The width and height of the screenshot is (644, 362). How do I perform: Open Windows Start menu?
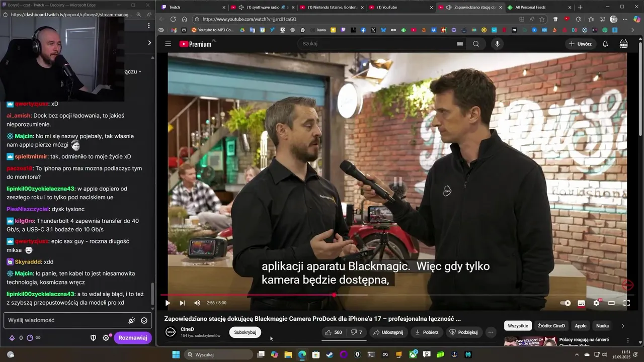(x=176, y=354)
